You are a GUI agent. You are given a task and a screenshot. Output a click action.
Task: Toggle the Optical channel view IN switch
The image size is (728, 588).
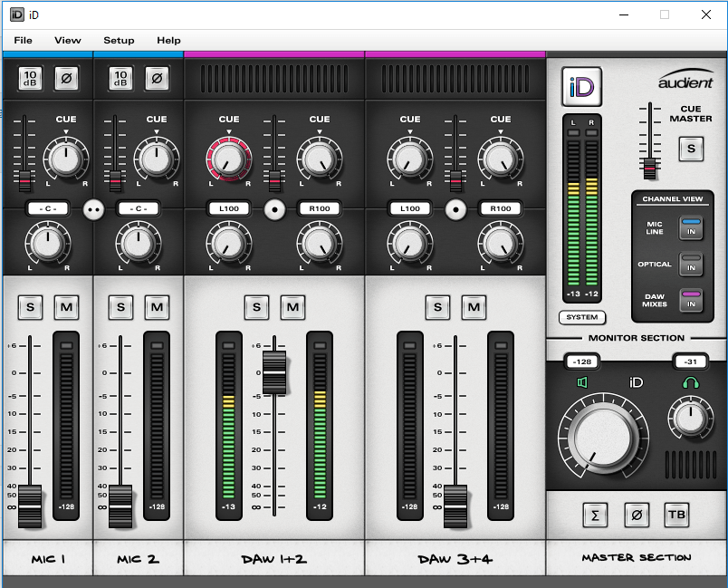[x=692, y=264]
